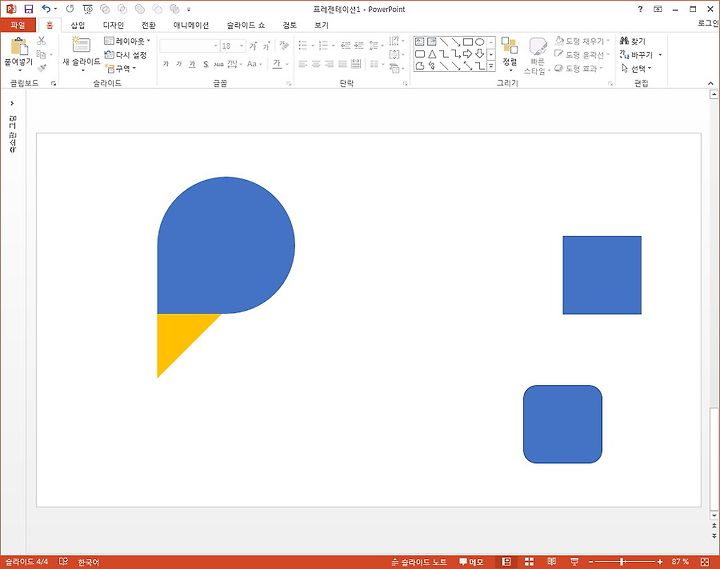The image size is (720, 569).
Task: Open Select (선택) dropdown in editing group
Action: (x=636, y=68)
